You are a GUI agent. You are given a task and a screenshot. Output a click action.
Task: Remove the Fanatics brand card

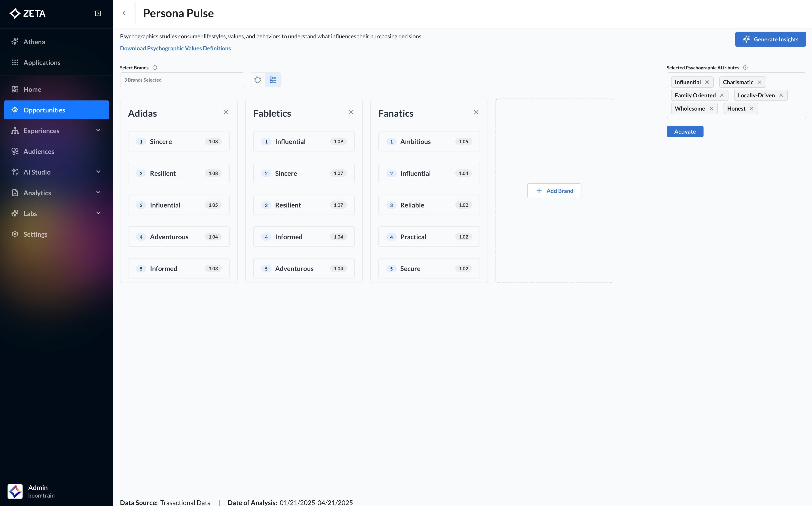(476, 112)
